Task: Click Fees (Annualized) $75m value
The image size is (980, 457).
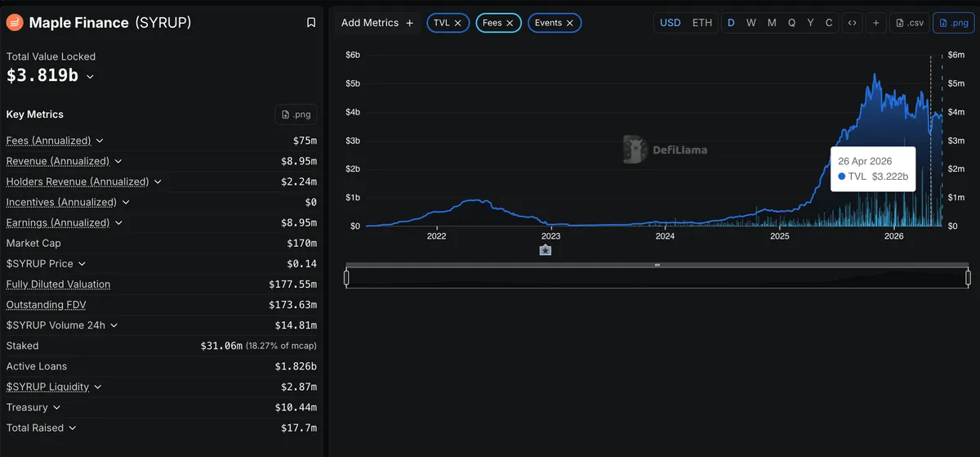Action: [x=305, y=141]
